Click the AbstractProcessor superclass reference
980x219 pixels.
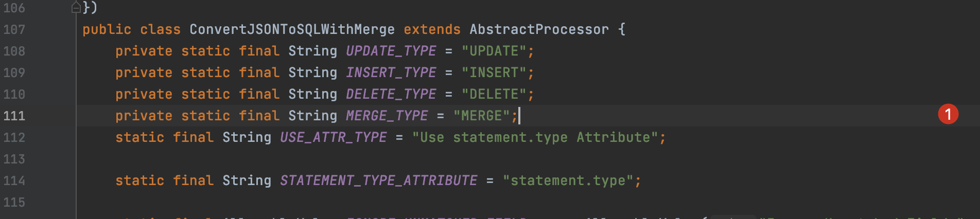539,29
